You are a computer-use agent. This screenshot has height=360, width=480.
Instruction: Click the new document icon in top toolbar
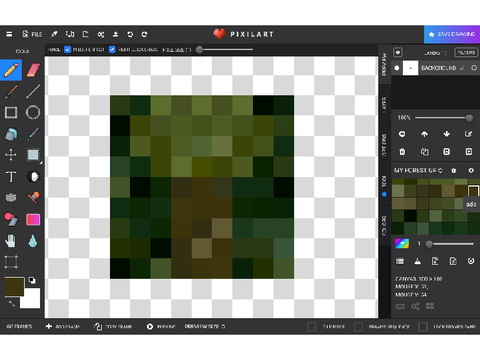point(86,34)
